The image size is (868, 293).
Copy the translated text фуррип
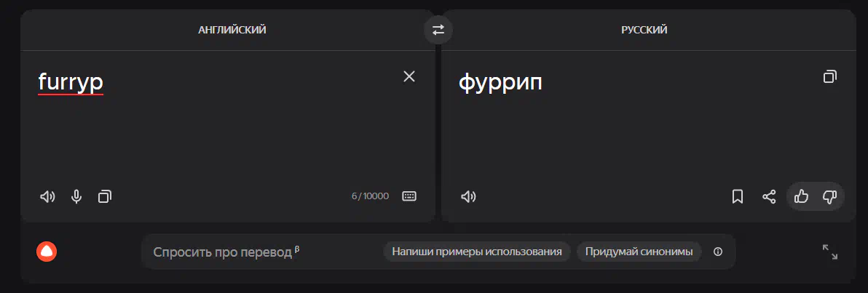point(829,76)
